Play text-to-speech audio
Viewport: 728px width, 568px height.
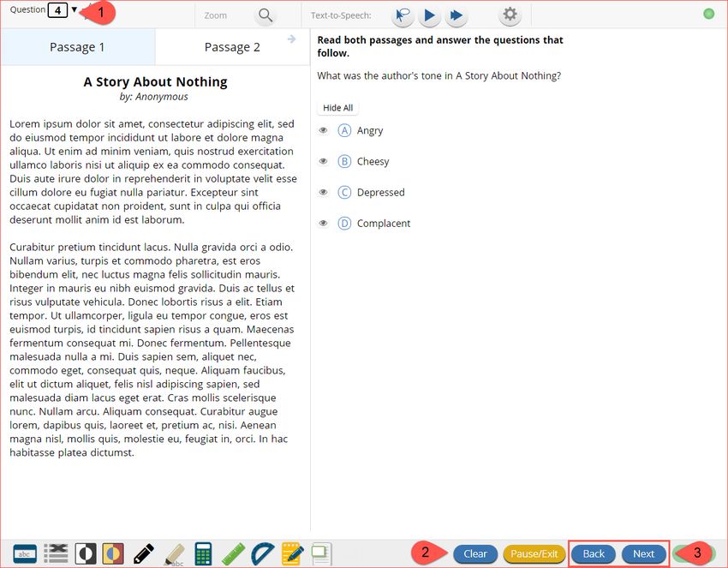[x=429, y=15]
